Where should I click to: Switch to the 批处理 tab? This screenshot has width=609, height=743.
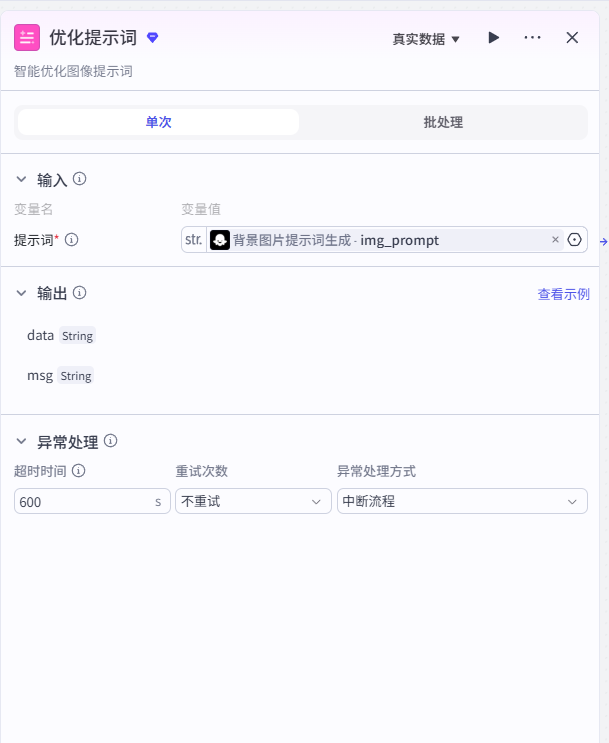click(x=443, y=122)
